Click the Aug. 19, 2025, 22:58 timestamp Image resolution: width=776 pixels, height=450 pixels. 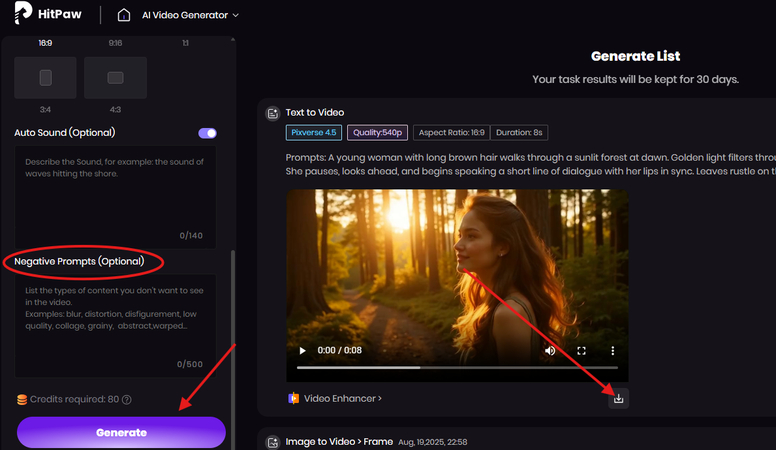433,442
